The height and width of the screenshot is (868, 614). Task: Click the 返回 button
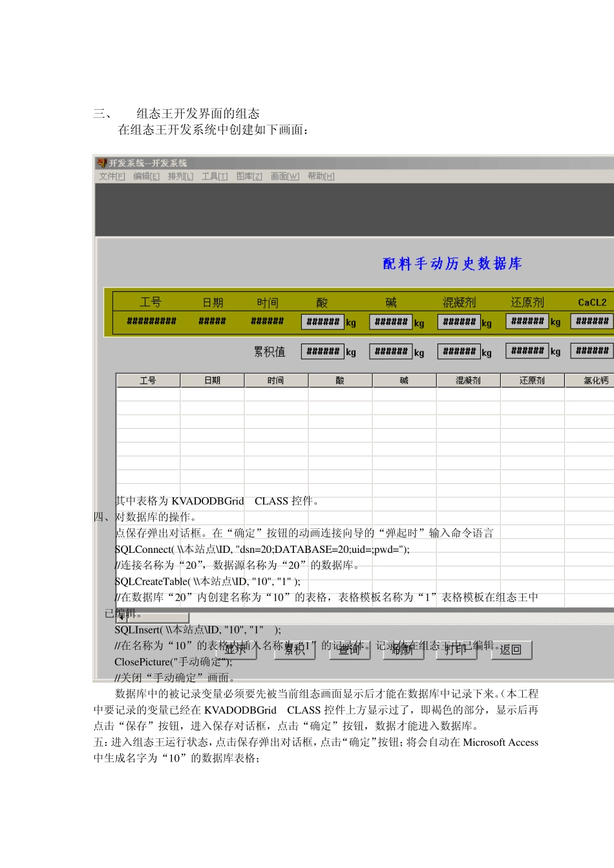(x=511, y=649)
